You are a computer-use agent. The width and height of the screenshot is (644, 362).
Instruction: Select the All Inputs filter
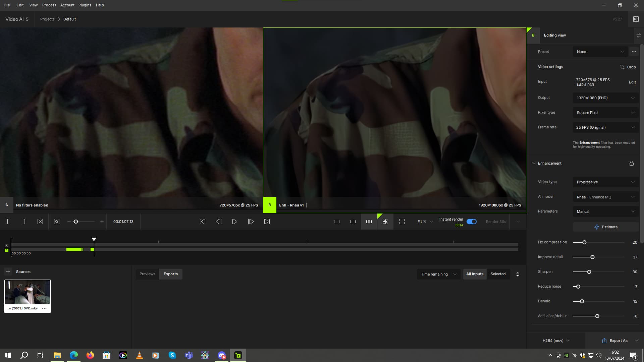[x=475, y=274]
